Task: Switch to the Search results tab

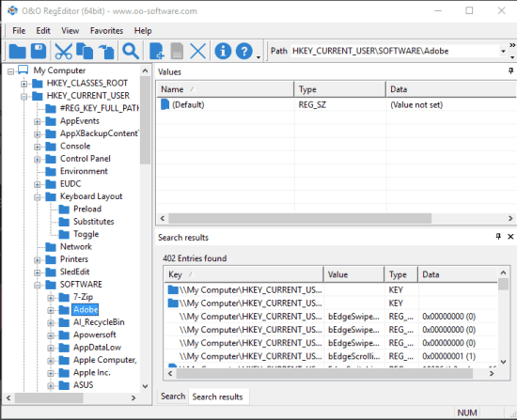Action: point(218,397)
